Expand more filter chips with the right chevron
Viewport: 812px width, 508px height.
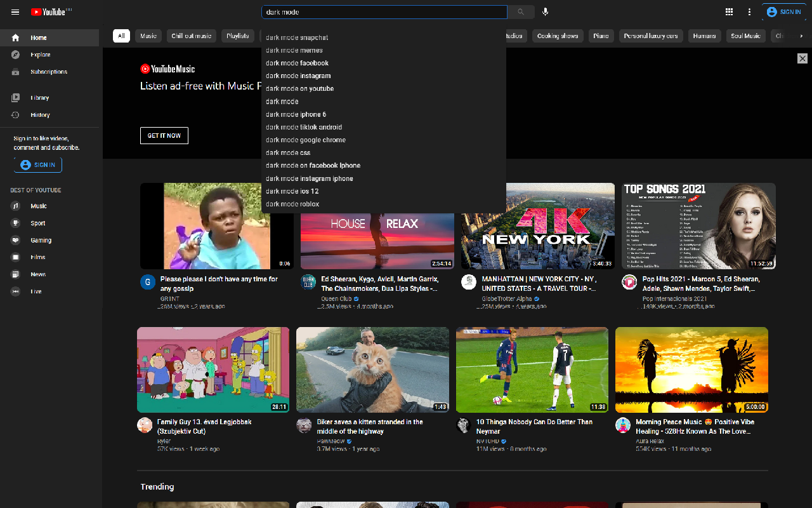tap(801, 36)
